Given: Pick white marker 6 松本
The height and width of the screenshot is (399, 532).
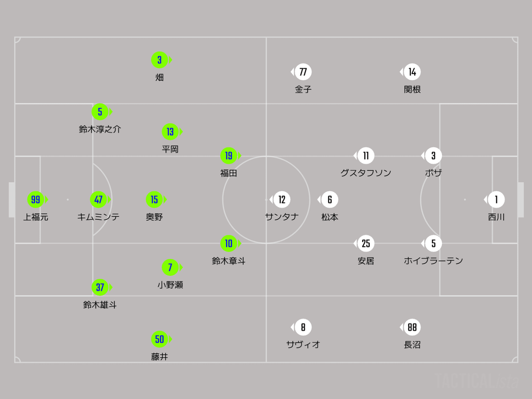Looking at the screenshot, I should [x=329, y=199].
